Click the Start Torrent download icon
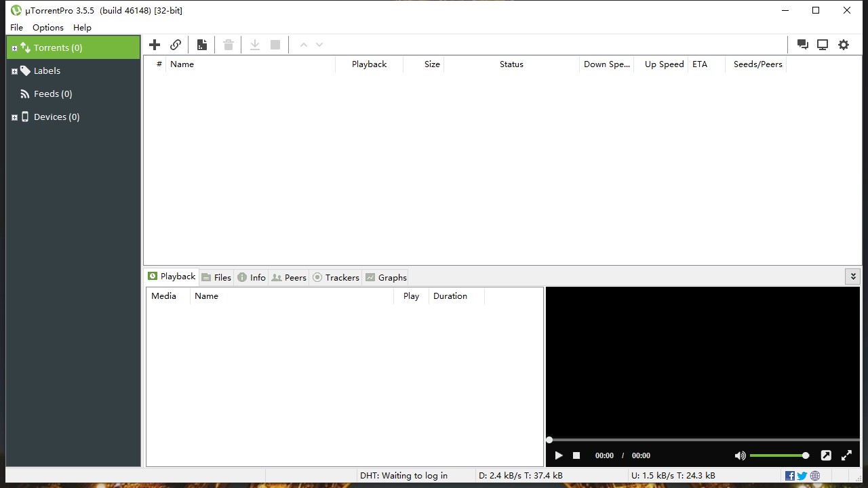This screenshot has height=488, width=868. pos(255,45)
